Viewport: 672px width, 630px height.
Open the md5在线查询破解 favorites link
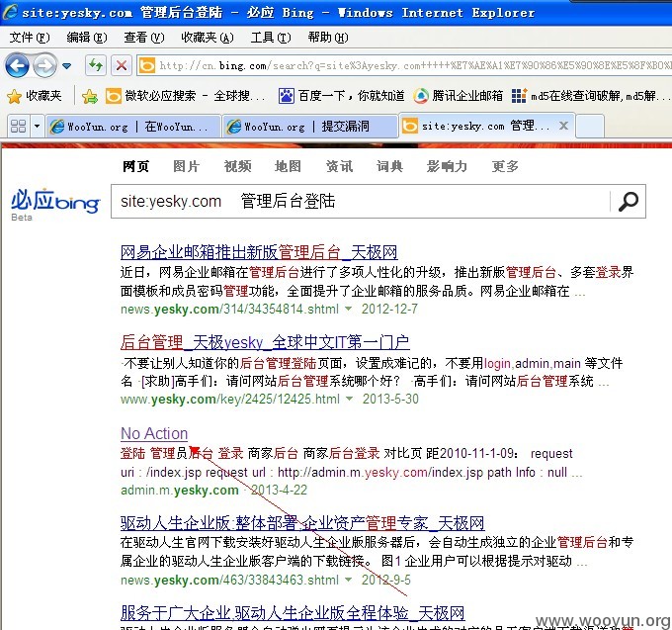[591, 96]
